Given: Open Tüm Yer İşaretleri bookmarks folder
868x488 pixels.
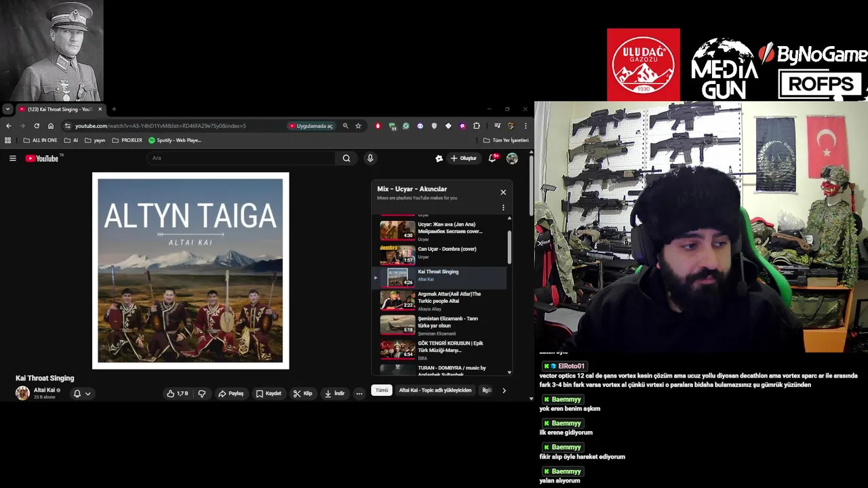Looking at the screenshot, I should tap(506, 140).
